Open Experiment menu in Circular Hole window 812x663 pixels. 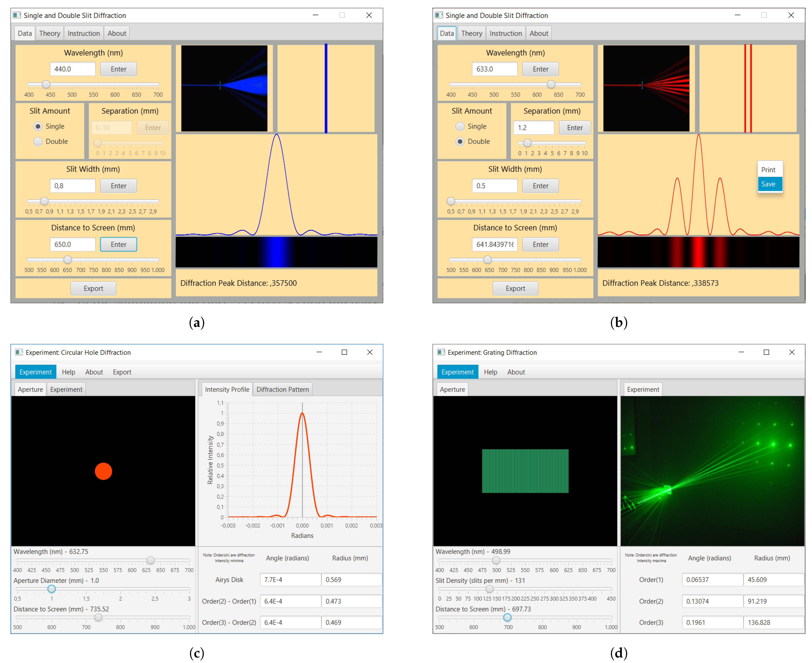click(x=36, y=372)
